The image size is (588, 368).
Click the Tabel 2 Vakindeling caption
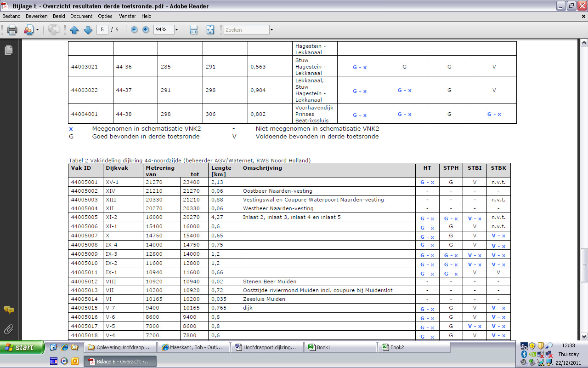(x=190, y=161)
